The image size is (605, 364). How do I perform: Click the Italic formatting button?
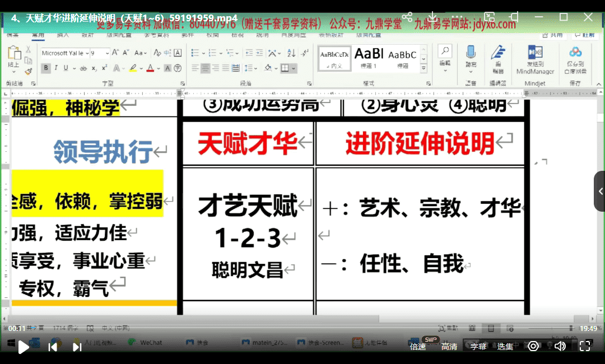(56, 68)
